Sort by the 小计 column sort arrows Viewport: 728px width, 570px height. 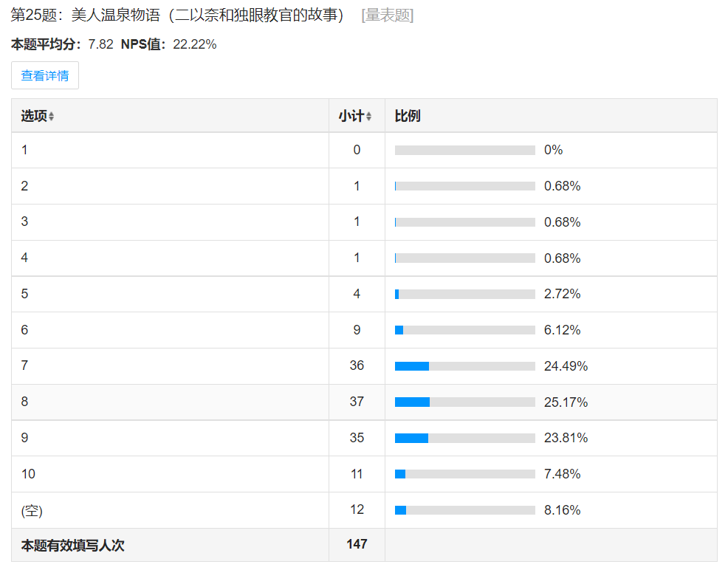pos(368,117)
